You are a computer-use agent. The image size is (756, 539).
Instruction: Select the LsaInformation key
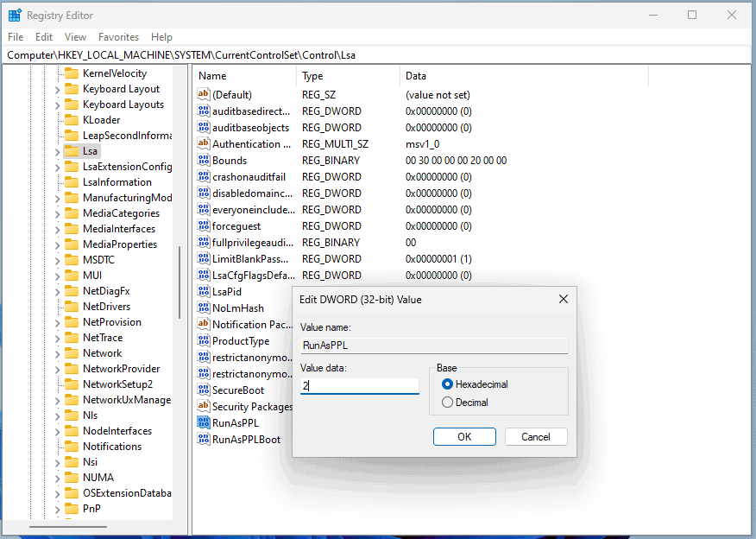point(117,182)
